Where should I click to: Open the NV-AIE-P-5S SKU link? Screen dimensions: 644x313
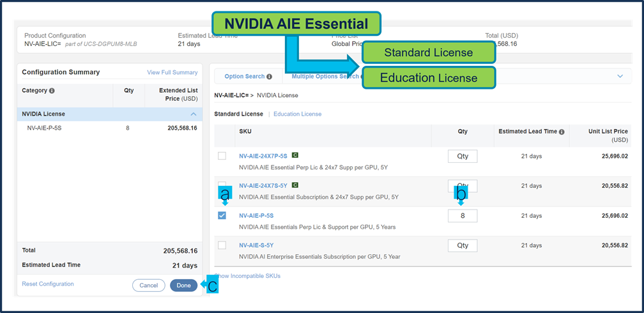click(256, 216)
